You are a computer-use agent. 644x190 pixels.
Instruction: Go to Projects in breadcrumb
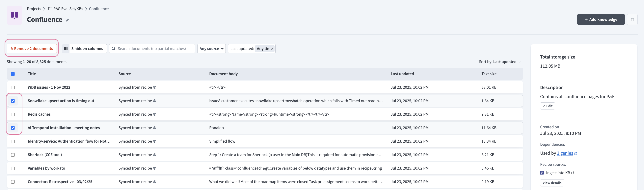tap(34, 9)
